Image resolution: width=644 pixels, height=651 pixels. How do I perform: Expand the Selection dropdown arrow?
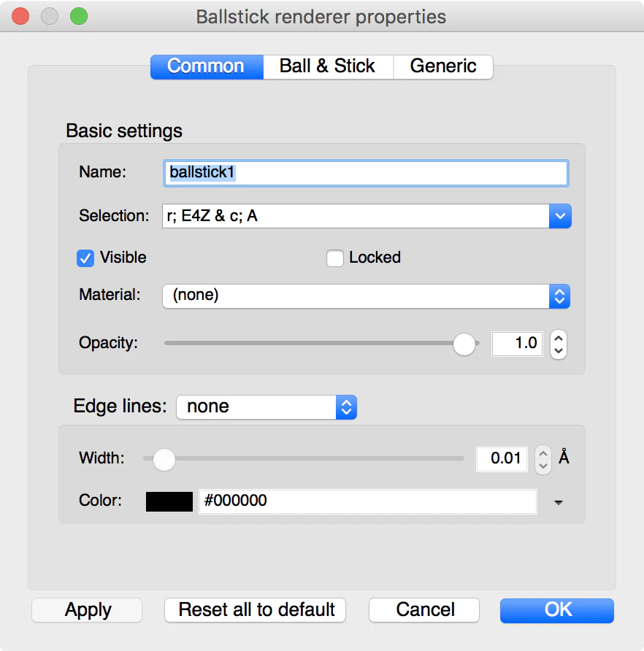pos(560,216)
